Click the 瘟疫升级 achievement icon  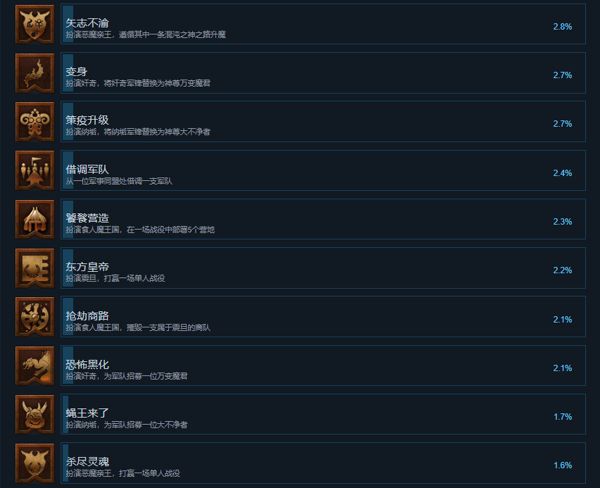pos(34,122)
